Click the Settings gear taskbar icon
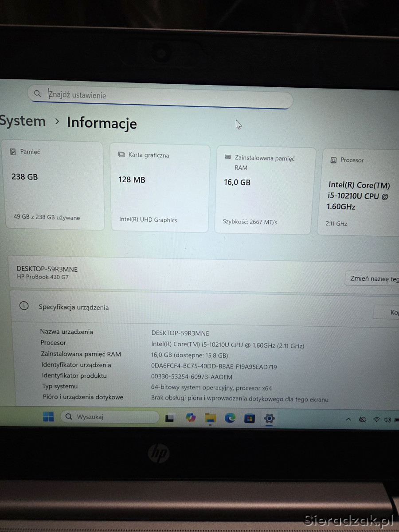The width and height of the screenshot is (399, 532). (x=269, y=418)
